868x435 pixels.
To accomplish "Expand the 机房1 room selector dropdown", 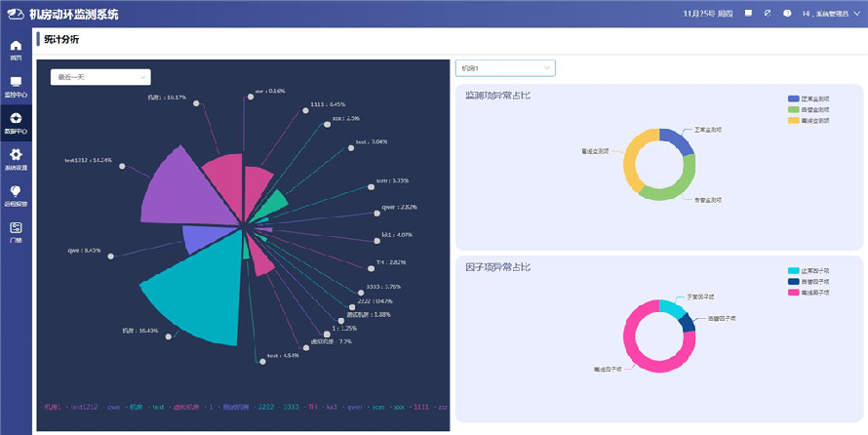I will coord(504,68).
